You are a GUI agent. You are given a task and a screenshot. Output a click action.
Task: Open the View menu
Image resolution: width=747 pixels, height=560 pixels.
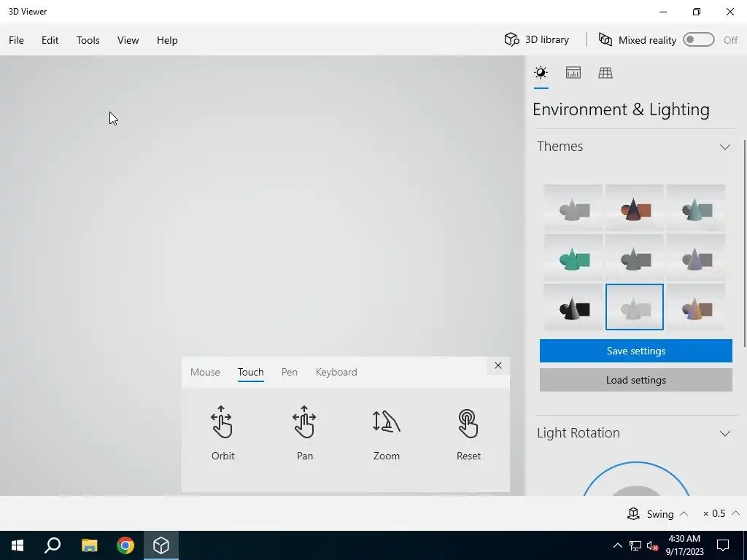(x=128, y=40)
